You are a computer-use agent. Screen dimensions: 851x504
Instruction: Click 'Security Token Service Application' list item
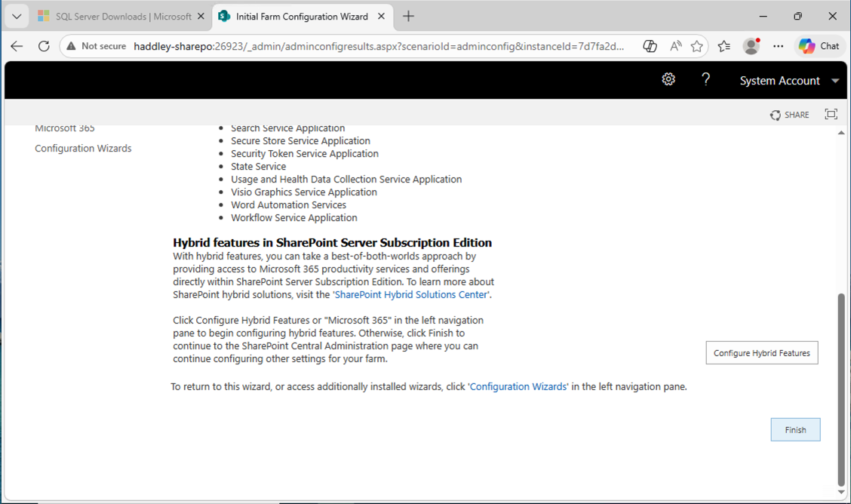305,153
